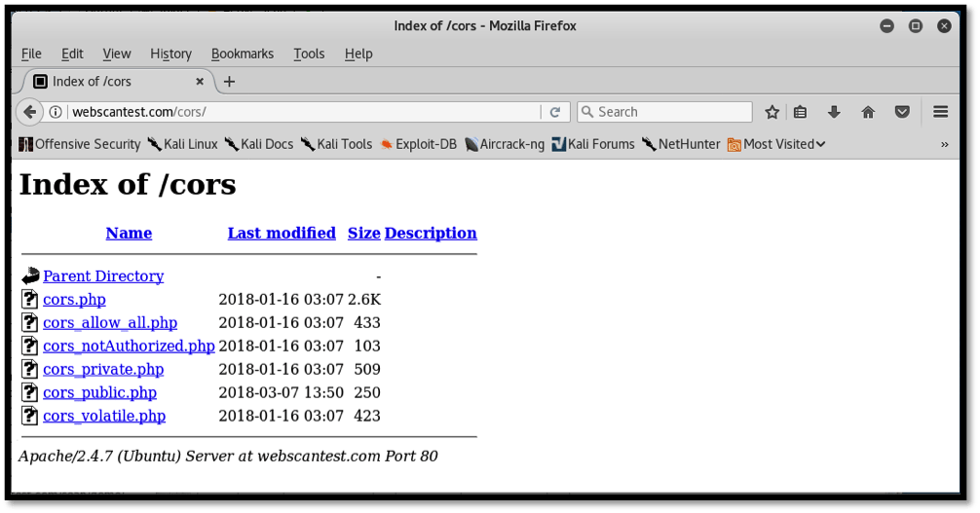Click the Search input field
The image size is (980, 513).
[x=672, y=112]
